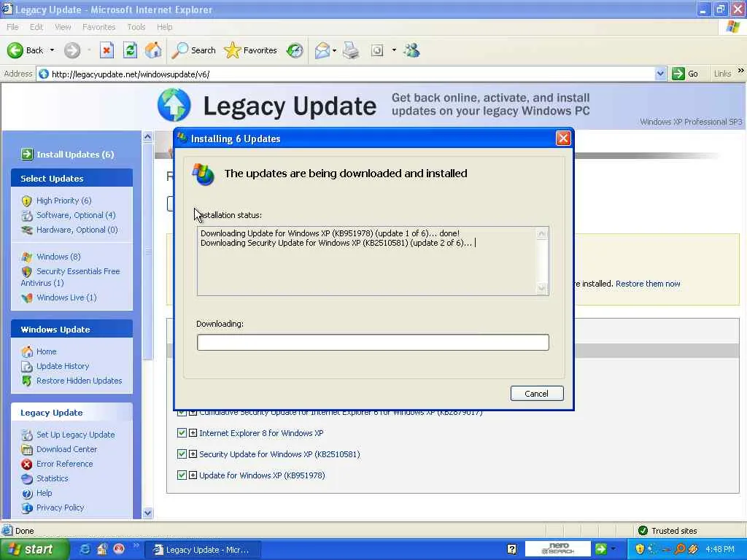Viewport: 747px width, 560px height.
Task: Click the Restore them now link
Action: pyautogui.click(x=648, y=284)
